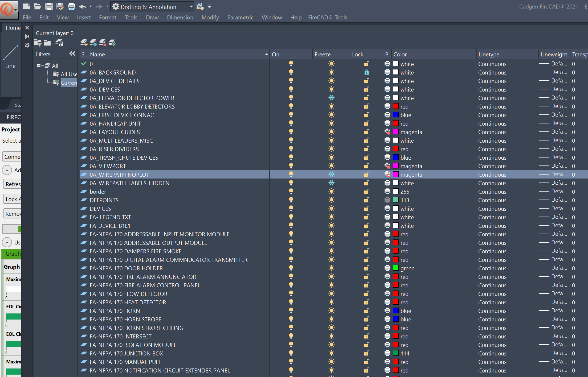Open linetype for 0A_DEVICES layer

[x=492, y=89]
